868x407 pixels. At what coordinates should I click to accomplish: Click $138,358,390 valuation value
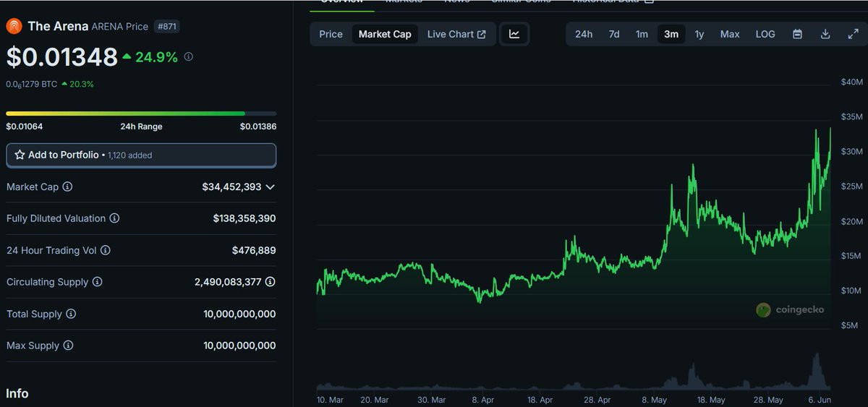[x=244, y=218]
